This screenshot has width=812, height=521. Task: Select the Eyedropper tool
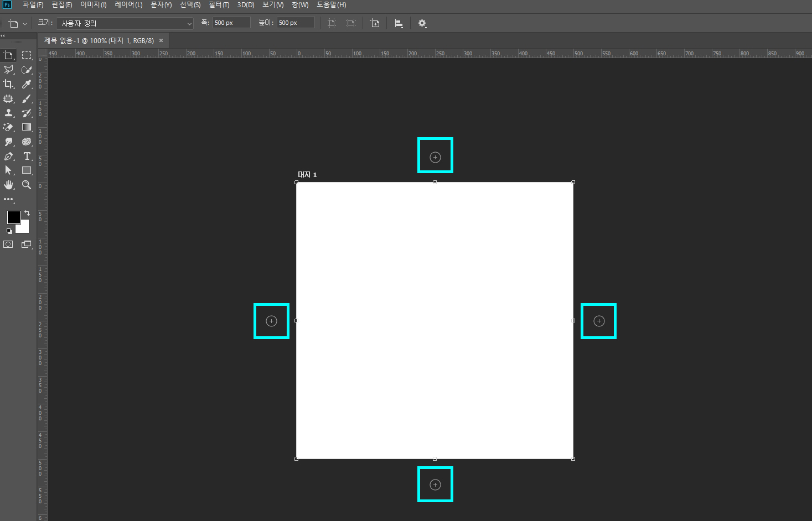(x=27, y=84)
